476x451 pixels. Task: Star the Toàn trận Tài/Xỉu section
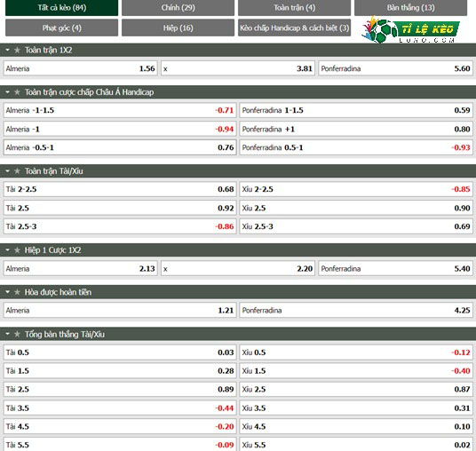(17, 171)
